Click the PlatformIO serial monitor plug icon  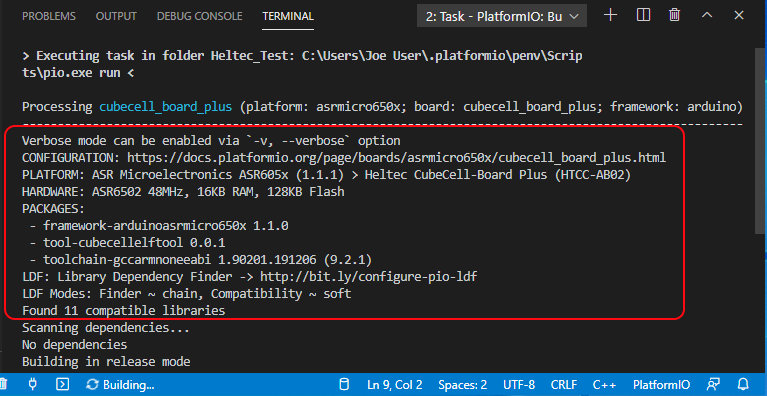(x=33, y=384)
